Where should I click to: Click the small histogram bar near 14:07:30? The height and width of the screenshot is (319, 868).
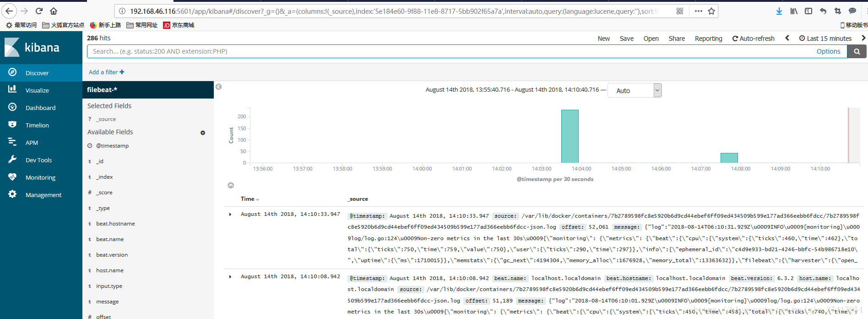729,158
